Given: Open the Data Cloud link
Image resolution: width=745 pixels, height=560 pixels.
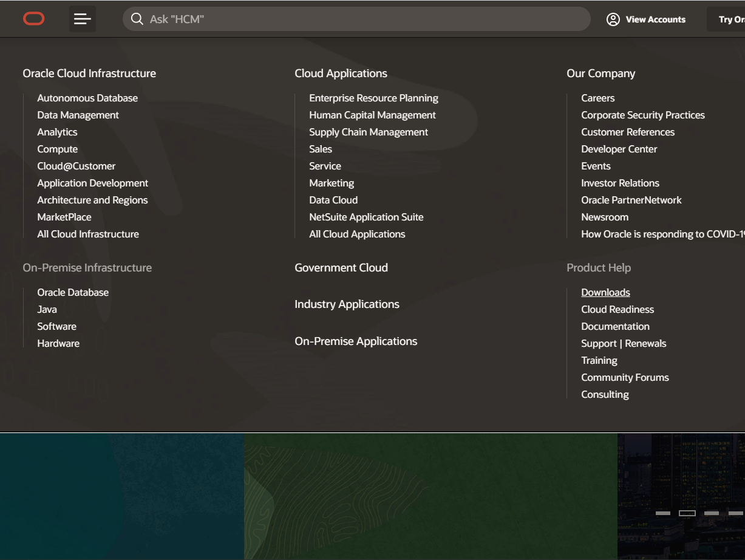Looking at the screenshot, I should [333, 200].
